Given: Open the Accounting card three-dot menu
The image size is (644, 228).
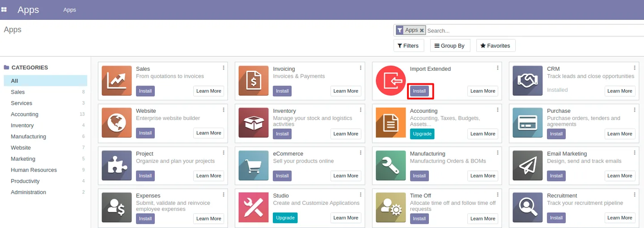Looking at the screenshot, I should tap(497, 110).
